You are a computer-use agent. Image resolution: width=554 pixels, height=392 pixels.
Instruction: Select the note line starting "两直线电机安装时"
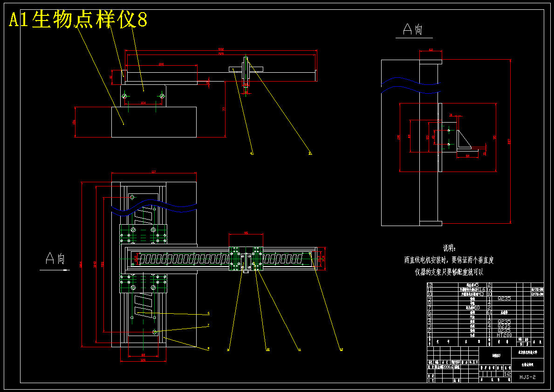(x=449, y=260)
